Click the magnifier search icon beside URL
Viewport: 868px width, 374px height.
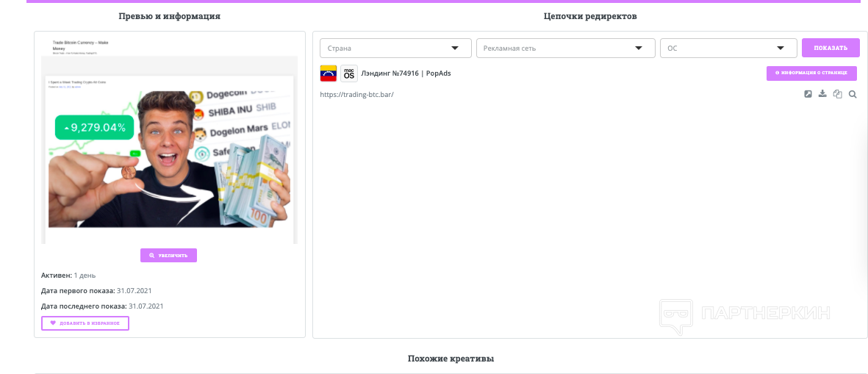point(853,94)
